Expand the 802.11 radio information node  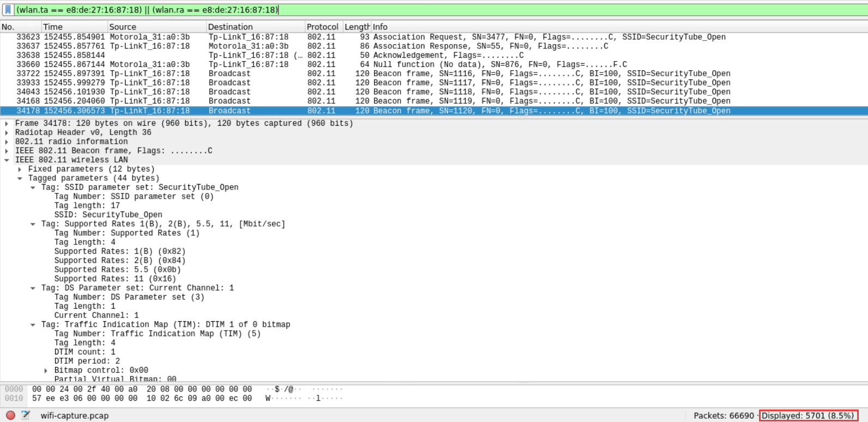[x=7, y=142]
